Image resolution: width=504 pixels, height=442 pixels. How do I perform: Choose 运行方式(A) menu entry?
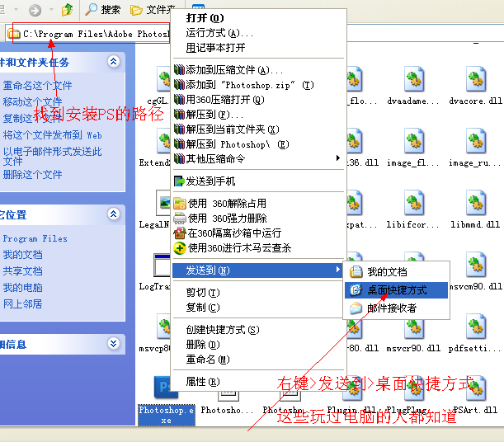tap(259, 33)
